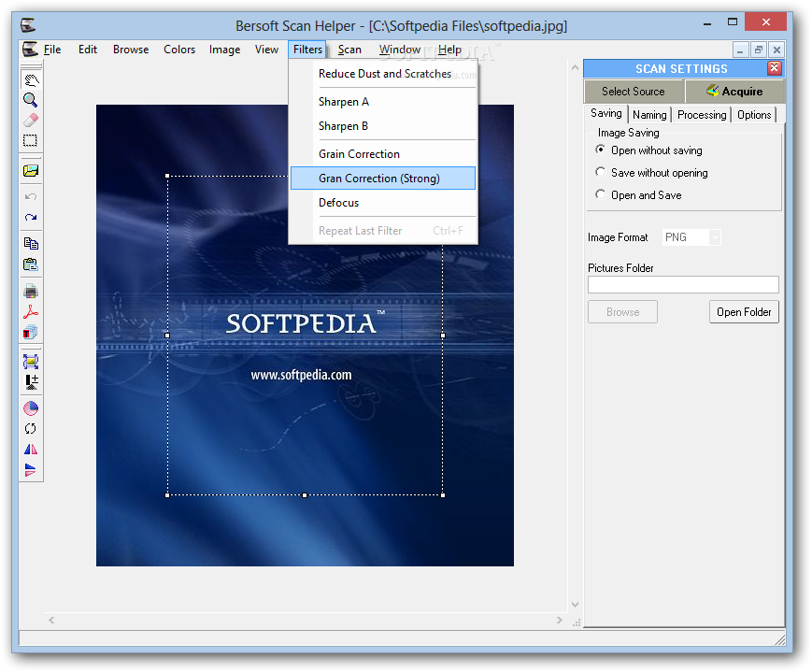812x672 pixels.
Task: Restore down the inner document window
Action: (x=758, y=50)
